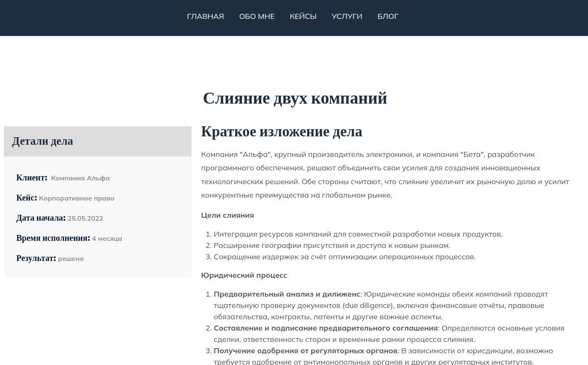Select the client value Компания Альфа

click(80, 178)
